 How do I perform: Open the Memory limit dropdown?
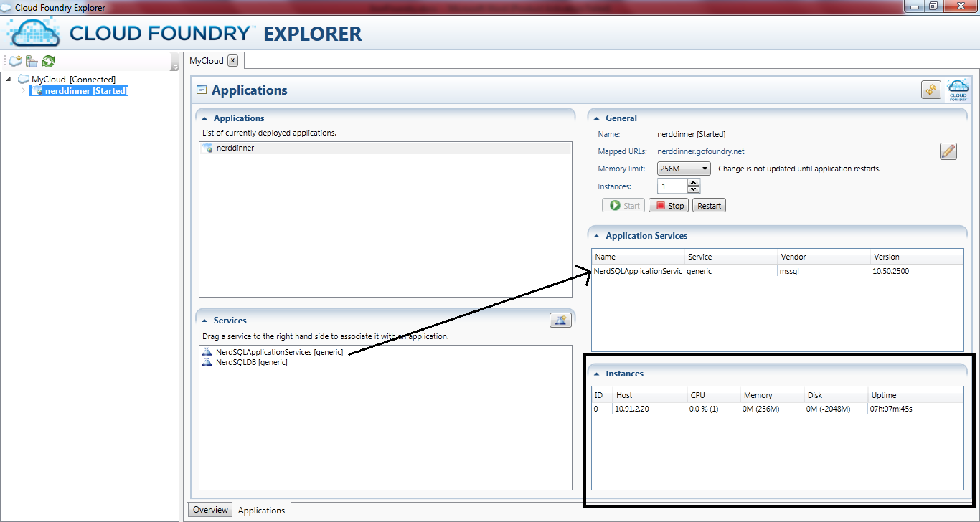pos(684,169)
